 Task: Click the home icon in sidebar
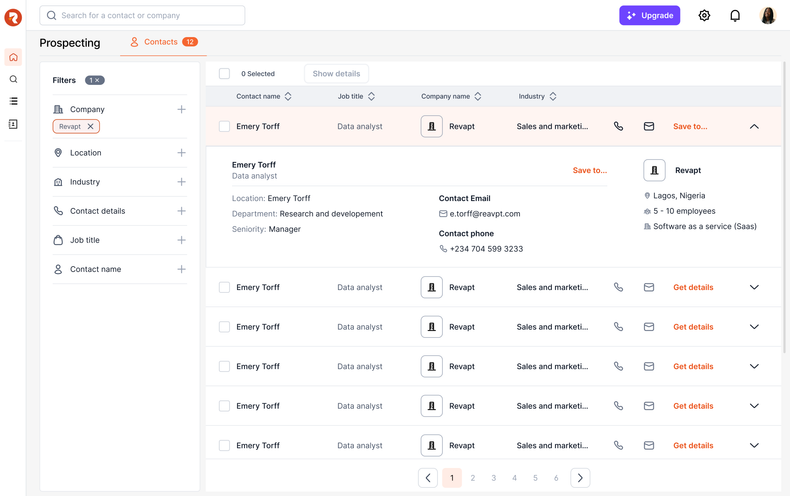click(13, 57)
